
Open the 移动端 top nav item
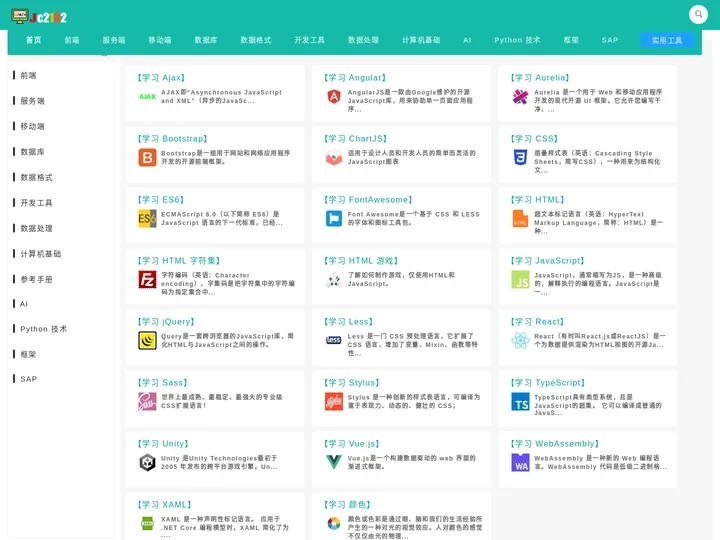click(160, 40)
